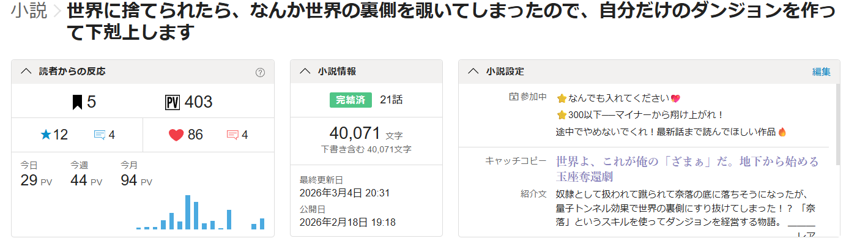Collapse the 小説情報 panel

tap(305, 71)
